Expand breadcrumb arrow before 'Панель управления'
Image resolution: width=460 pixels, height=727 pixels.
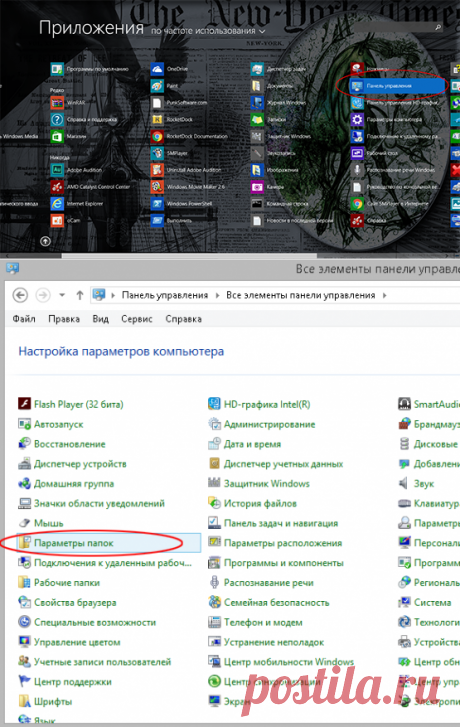tap(113, 295)
